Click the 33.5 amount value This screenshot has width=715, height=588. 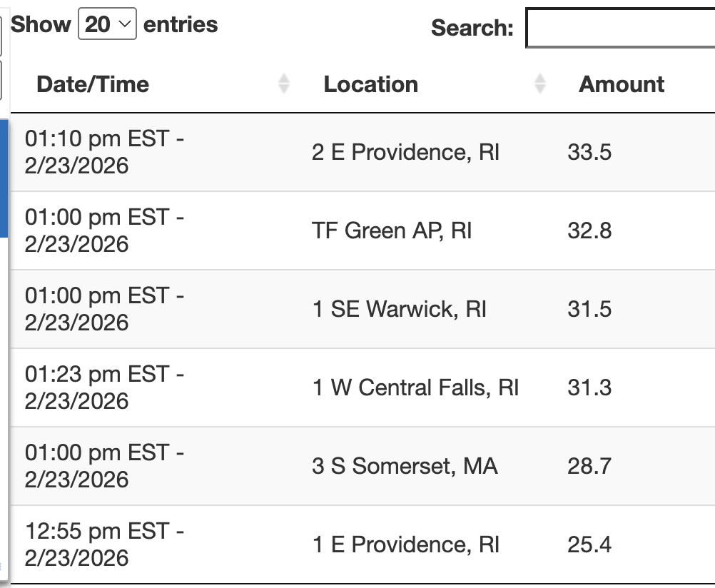pos(589,152)
